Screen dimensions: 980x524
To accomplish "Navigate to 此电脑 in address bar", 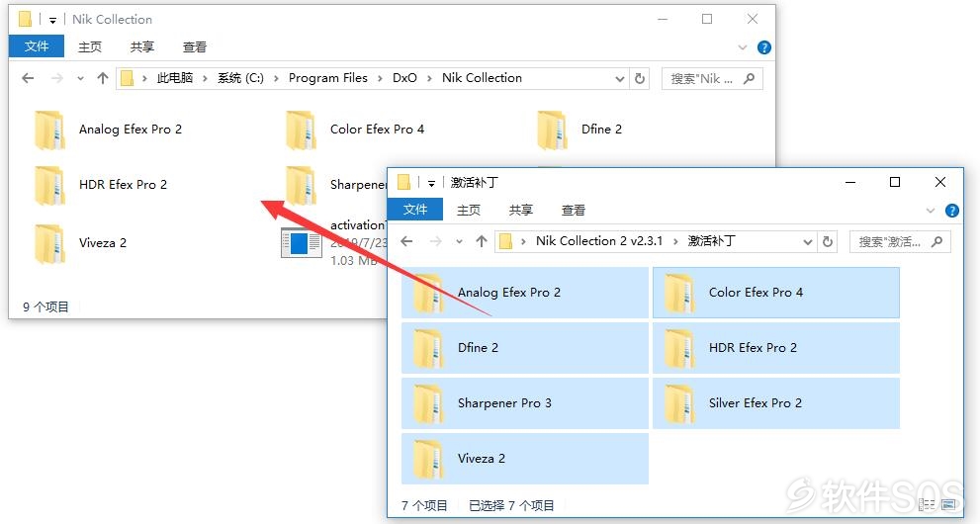I will coord(175,78).
